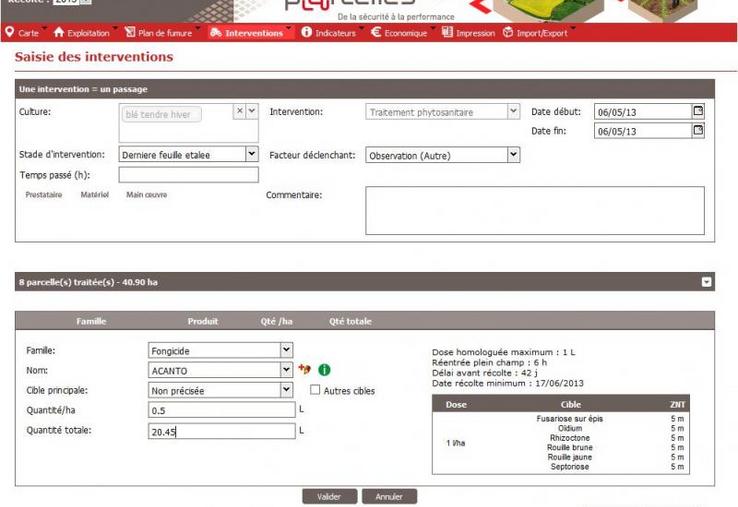Image resolution: width=738 pixels, height=507 pixels.
Task: Expand the parcelle(s) traitée(s) panel
Action: pos(707,282)
